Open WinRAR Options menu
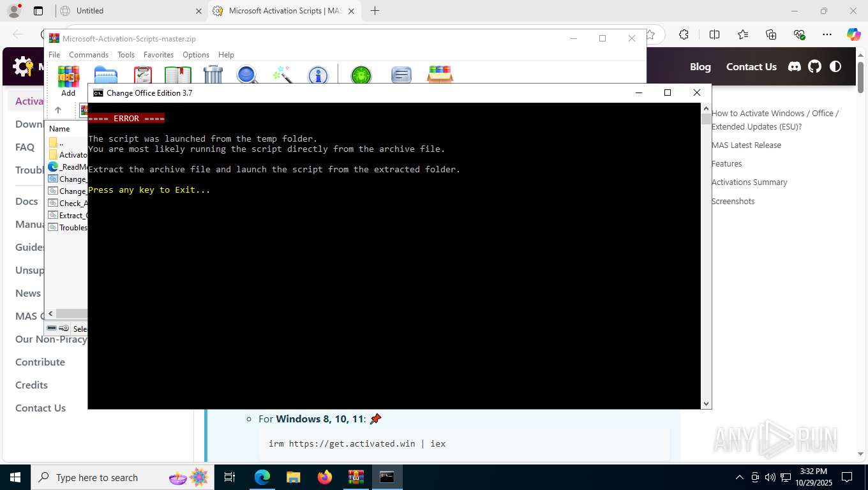The height and width of the screenshot is (490, 868). 196,55
